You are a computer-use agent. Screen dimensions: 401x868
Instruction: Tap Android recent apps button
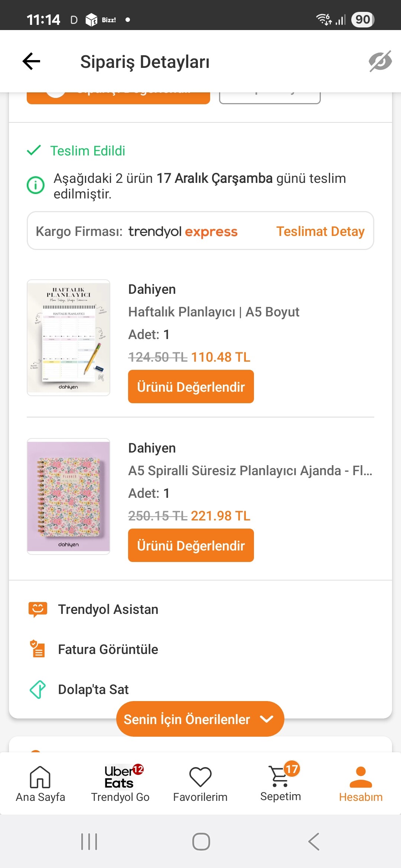[x=89, y=841]
